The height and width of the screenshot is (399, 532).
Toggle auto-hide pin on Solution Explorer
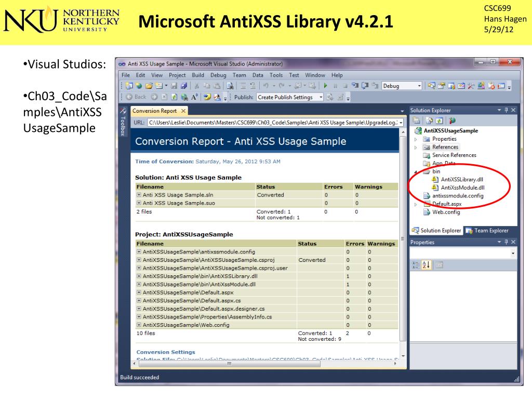pyautogui.click(x=506, y=110)
